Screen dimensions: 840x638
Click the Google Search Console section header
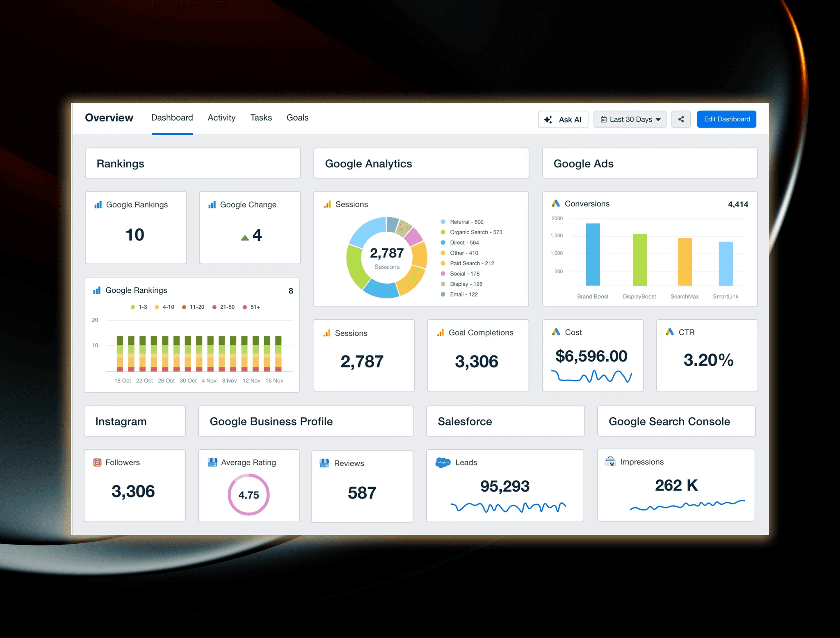pos(676,421)
